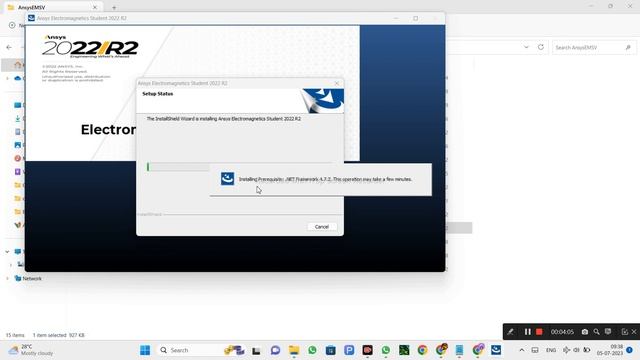640x360 pixels.
Task: Refresh the File Explorer folder view
Action: pos(541,47)
